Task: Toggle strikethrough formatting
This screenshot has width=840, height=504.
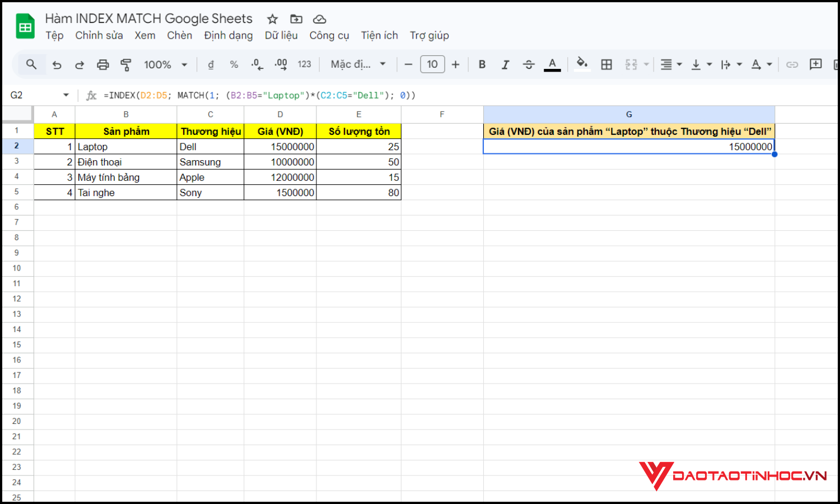Action: click(x=529, y=64)
